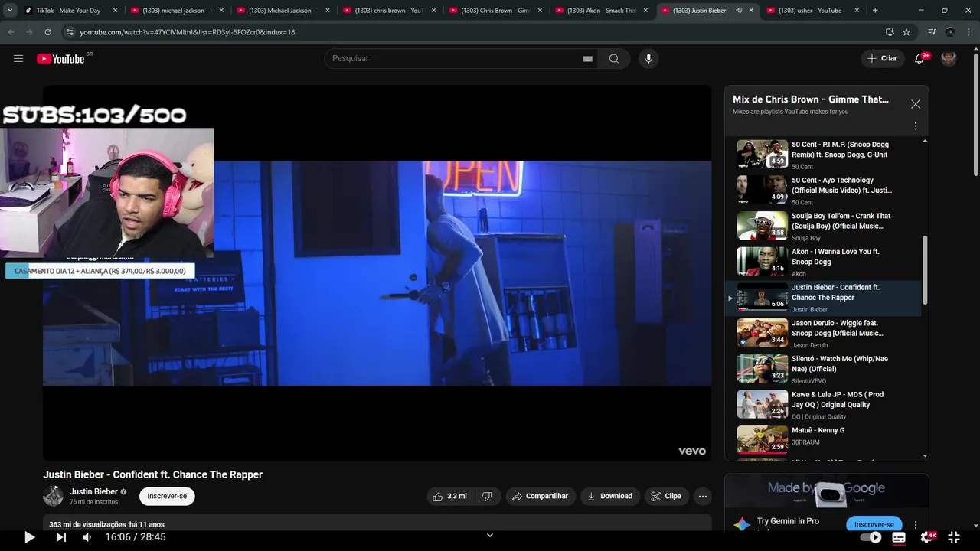Toggle autoplay switch
980x551 pixels.
pos(871,537)
